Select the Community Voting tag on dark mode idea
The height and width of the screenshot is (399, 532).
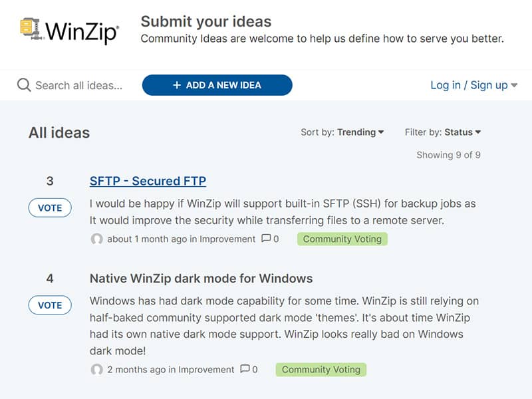(321, 370)
